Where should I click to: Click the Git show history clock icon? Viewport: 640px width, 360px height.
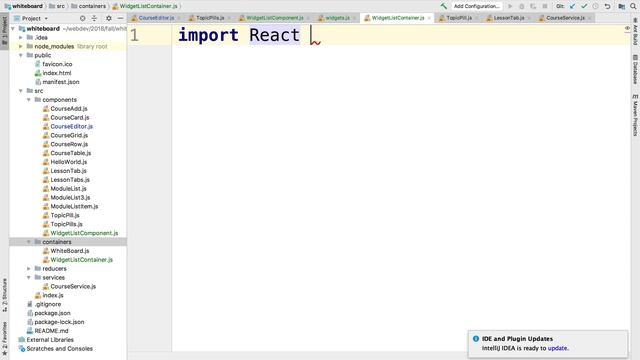pyautogui.click(x=596, y=6)
